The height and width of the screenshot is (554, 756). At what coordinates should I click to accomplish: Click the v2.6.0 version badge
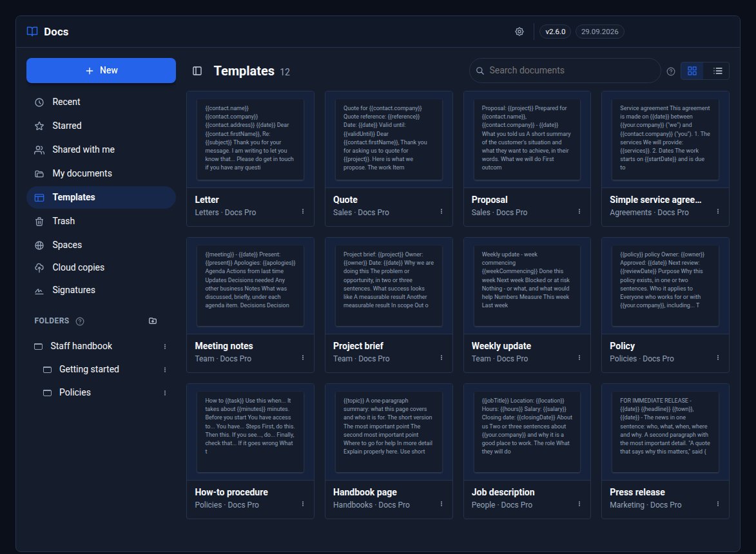click(556, 32)
